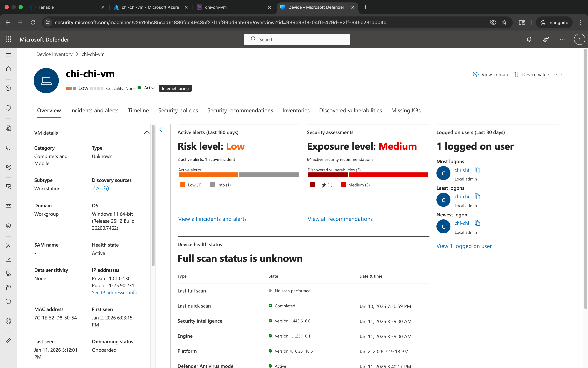Collapse the left details pane arrow
The height and width of the screenshot is (368, 588).
[161, 130]
